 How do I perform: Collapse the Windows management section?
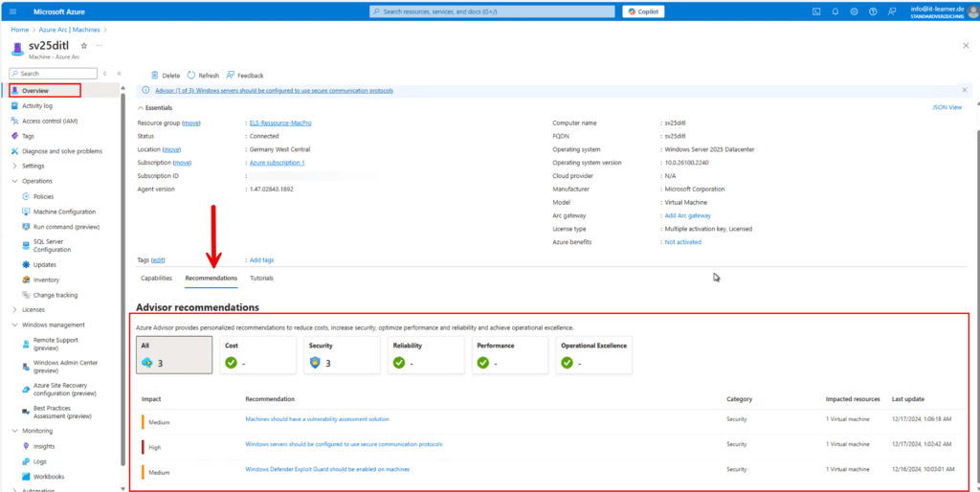pyautogui.click(x=54, y=324)
